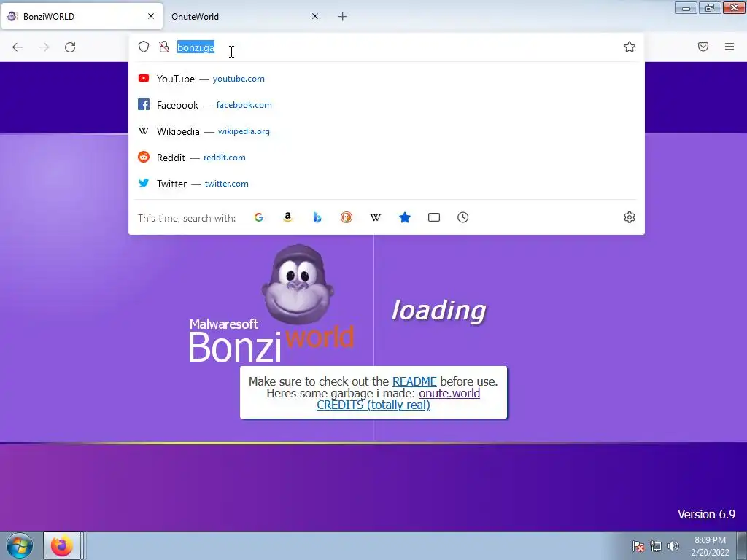Click the bonzi.ga address bar text

196,47
